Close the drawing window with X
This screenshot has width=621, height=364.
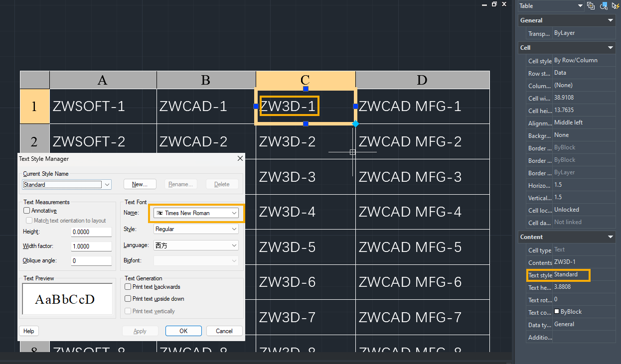tap(504, 4)
